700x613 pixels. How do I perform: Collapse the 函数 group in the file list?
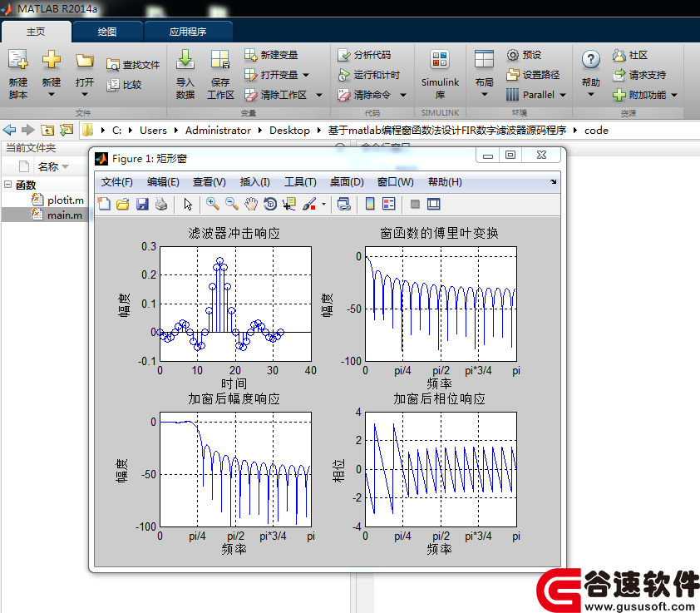(x=7, y=184)
